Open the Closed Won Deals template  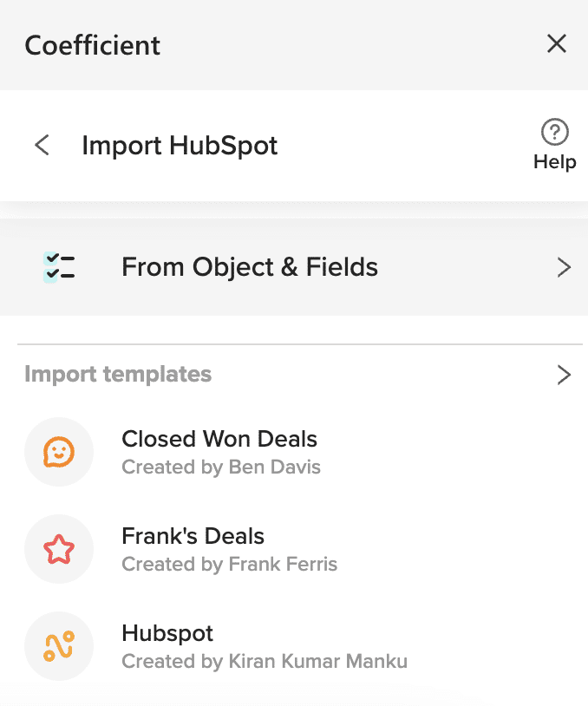[x=219, y=440]
